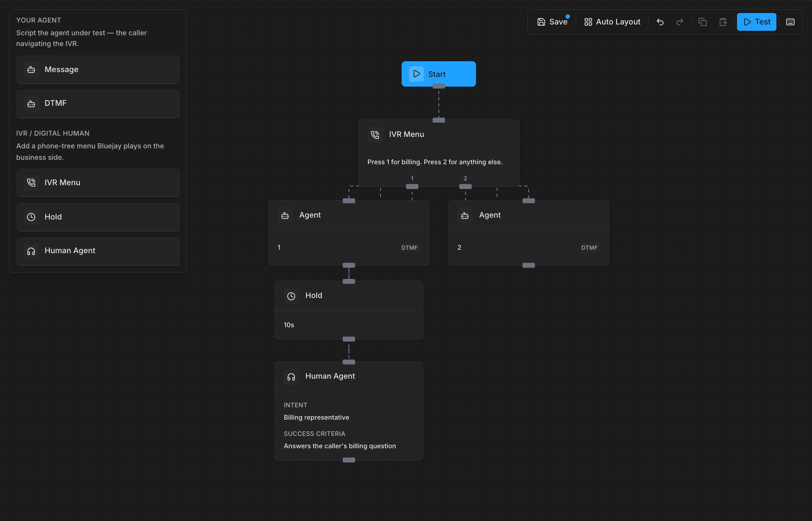Click 'Answers the caller's billing question' text

click(340, 446)
